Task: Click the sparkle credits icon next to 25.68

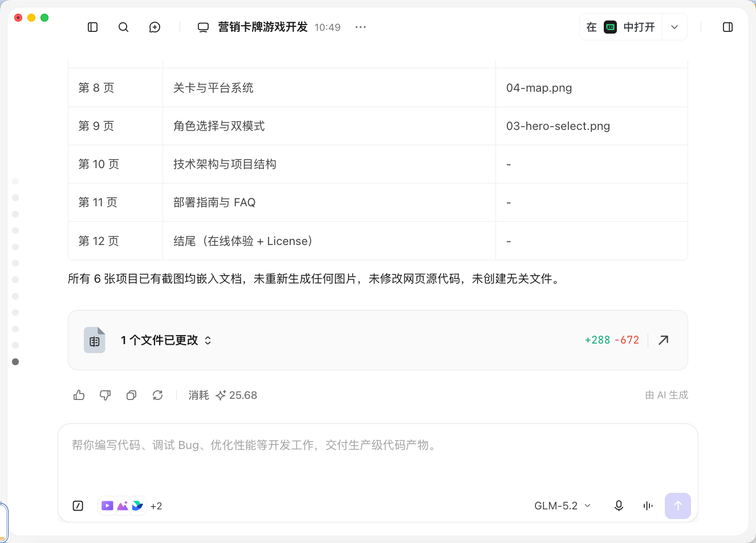Action: pos(221,395)
